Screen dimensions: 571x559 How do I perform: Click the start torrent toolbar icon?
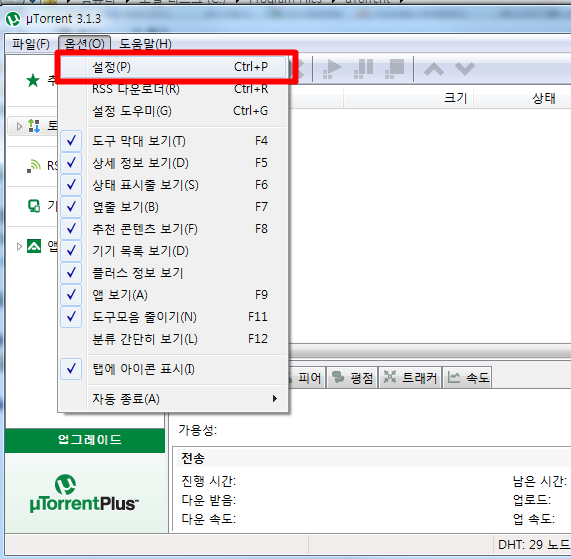click(332, 68)
